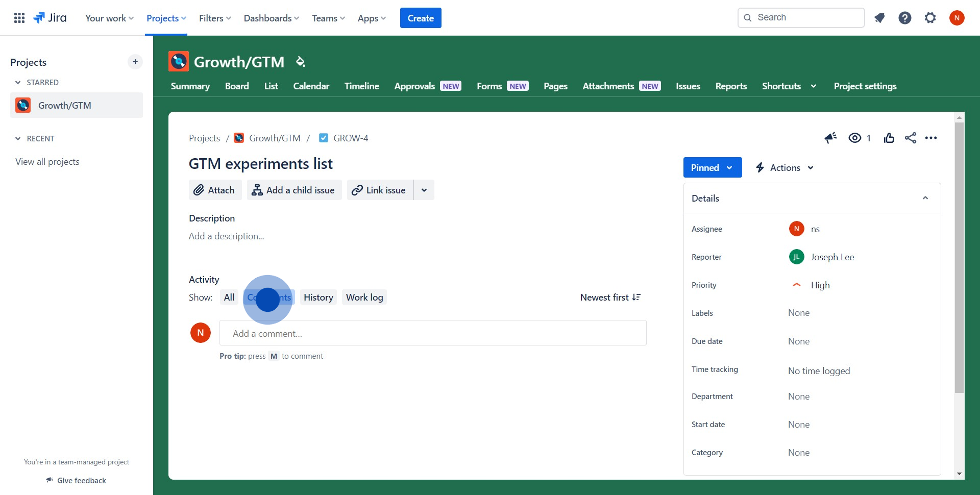Click the Growth/GTM breadcrumb link
Image resolution: width=980 pixels, height=495 pixels.
click(275, 138)
